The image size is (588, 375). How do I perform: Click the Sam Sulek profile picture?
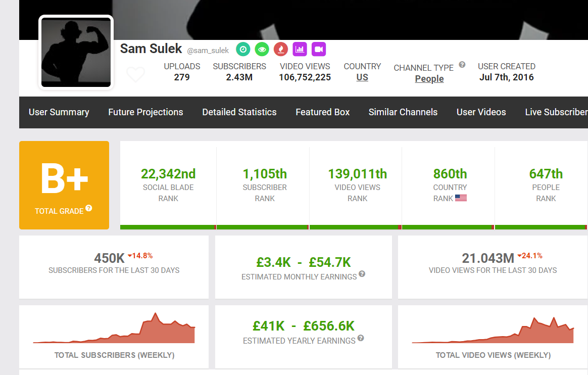tap(76, 53)
